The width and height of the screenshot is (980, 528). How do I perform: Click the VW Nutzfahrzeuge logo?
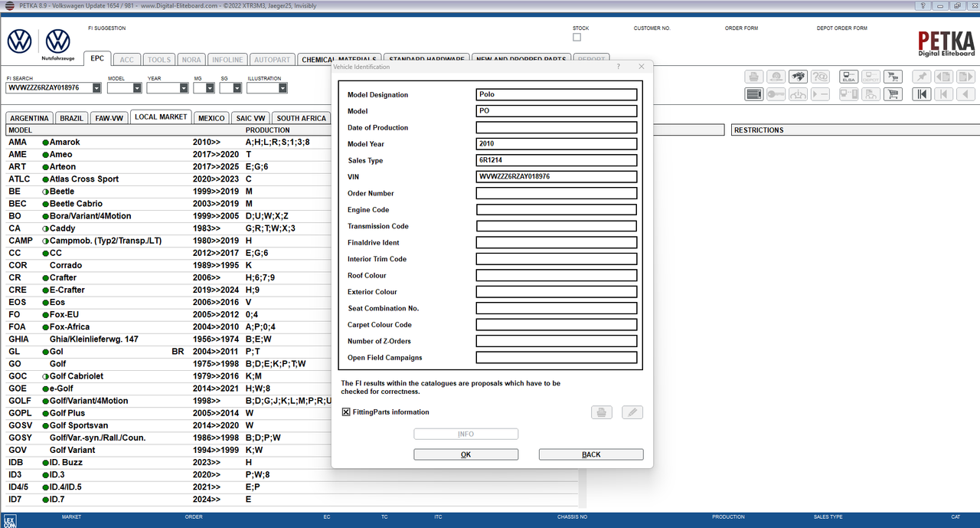click(x=57, y=45)
